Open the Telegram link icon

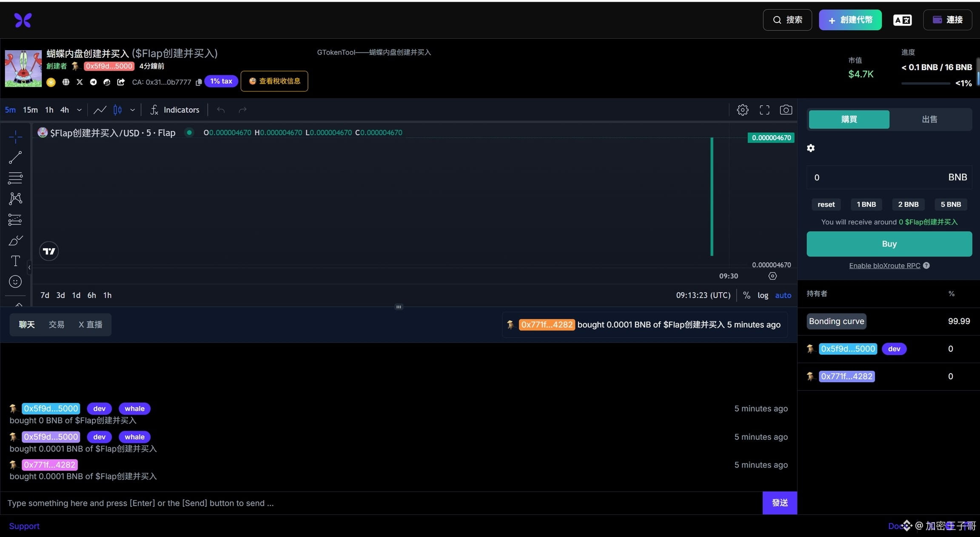[93, 82]
